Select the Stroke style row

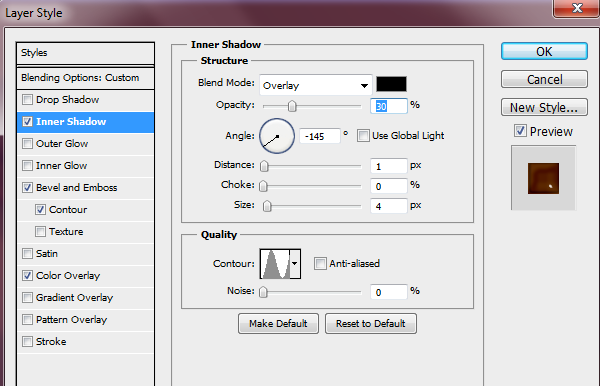[86, 342]
